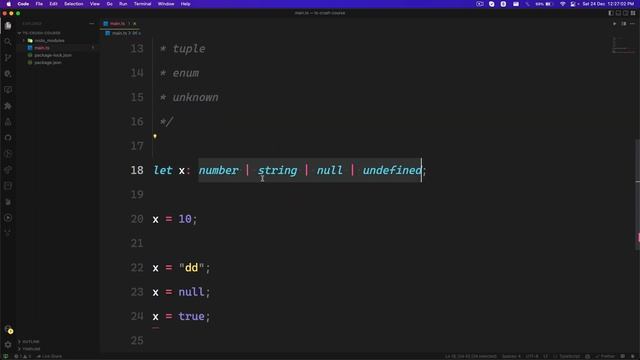Click the lightbulb code action on line 17
The height and width of the screenshot is (360, 640).
[x=155, y=136]
